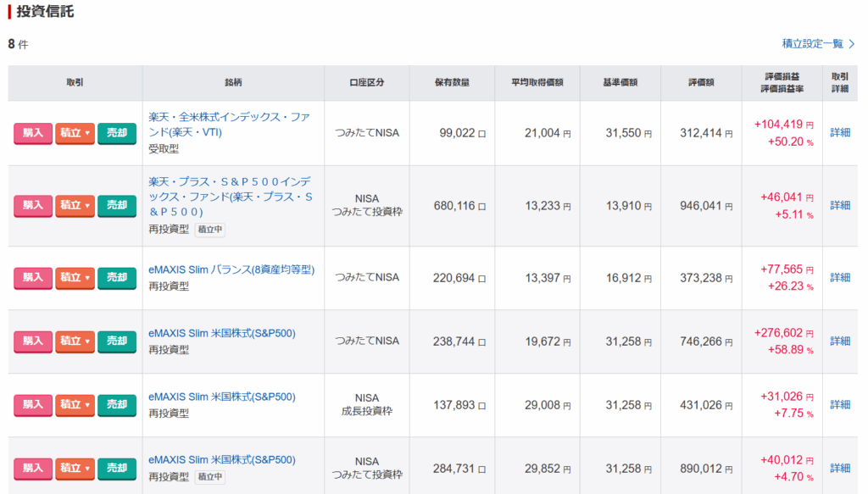The width and height of the screenshot is (868, 494).
Task: Click 売却 for eMAXIS Slim バランス fund
Action: (x=117, y=278)
